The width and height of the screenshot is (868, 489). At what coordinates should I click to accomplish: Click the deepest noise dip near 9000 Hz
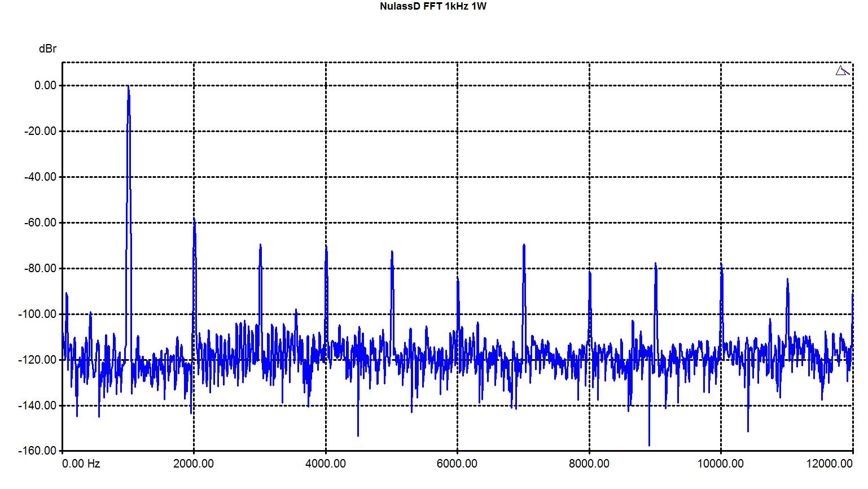point(649,444)
